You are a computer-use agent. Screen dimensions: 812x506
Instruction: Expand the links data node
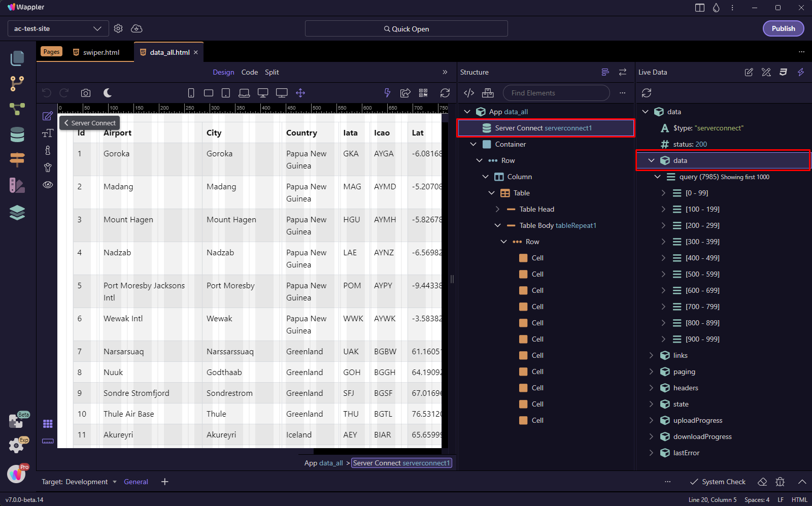(651, 355)
